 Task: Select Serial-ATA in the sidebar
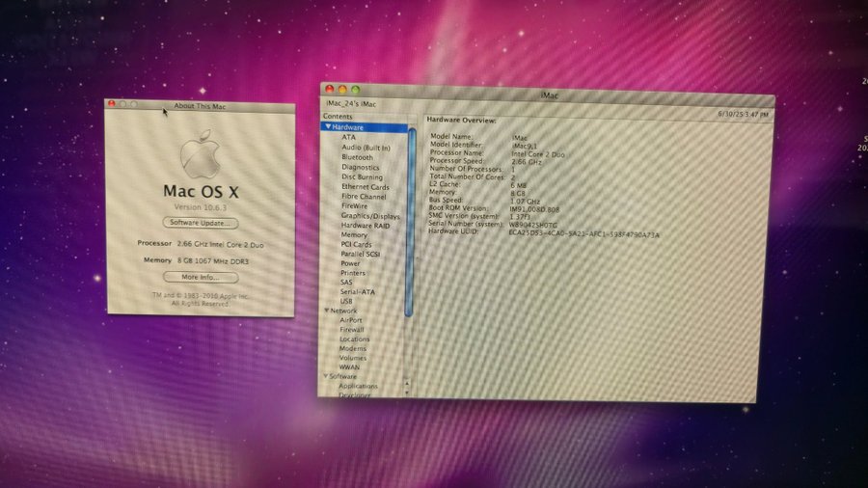357,291
